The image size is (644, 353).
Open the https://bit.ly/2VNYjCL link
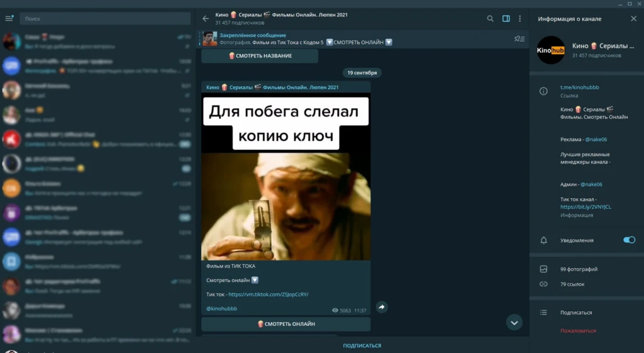point(586,207)
